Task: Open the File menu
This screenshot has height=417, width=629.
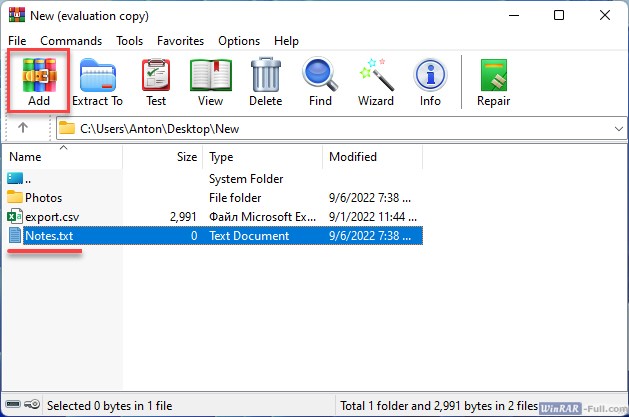Action: (x=17, y=41)
